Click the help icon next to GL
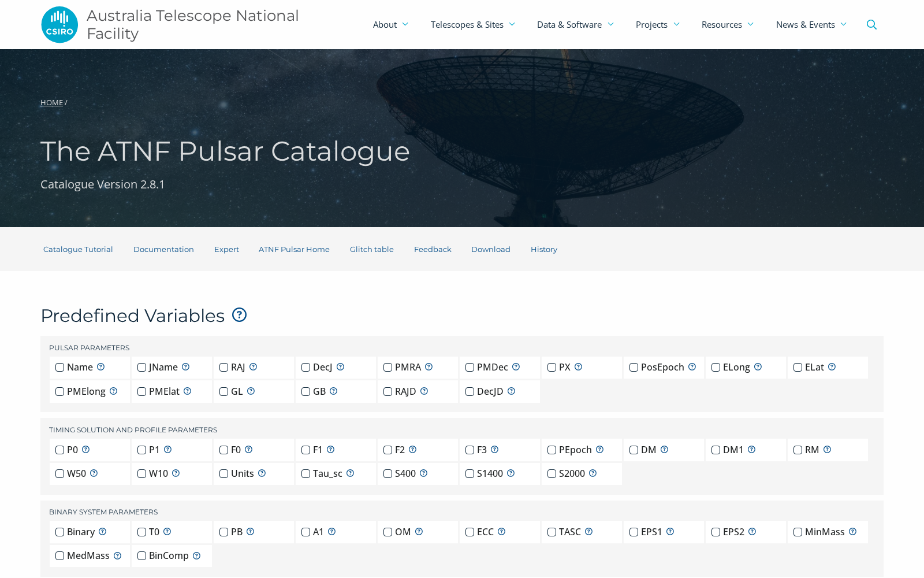The height and width of the screenshot is (578, 924). coord(251,391)
